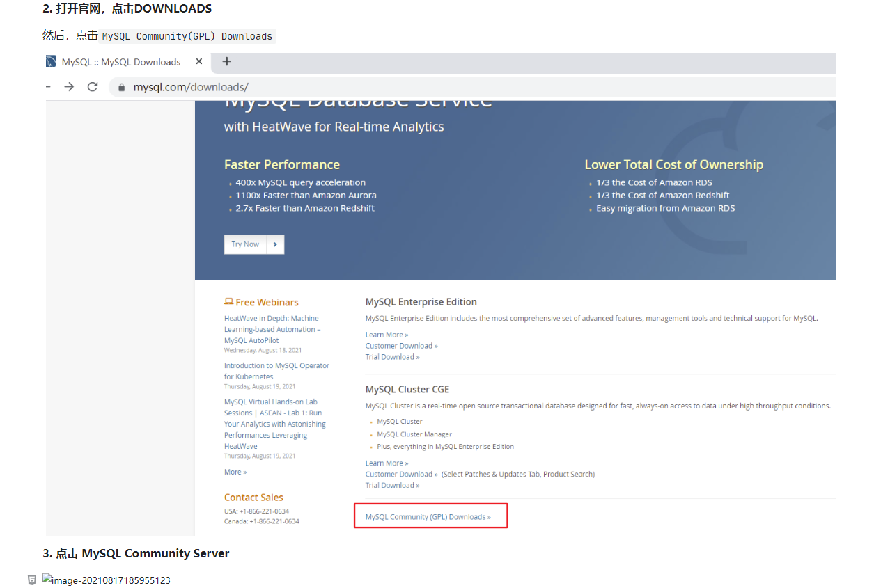Click the lock icon in the address bar
This screenshot has height=588, width=874.
click(x=121, y=88)
